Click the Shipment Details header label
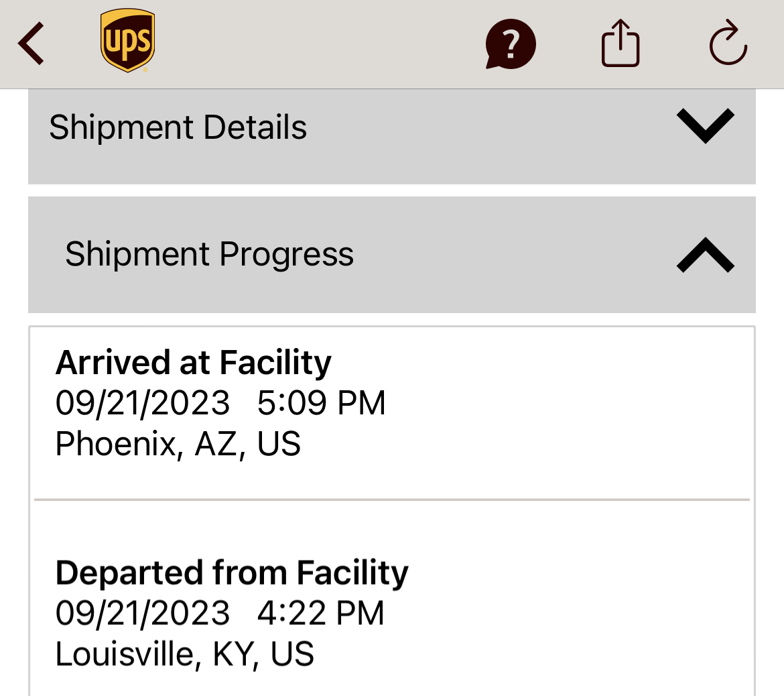 pyautogui.click(x=178, y=127)
